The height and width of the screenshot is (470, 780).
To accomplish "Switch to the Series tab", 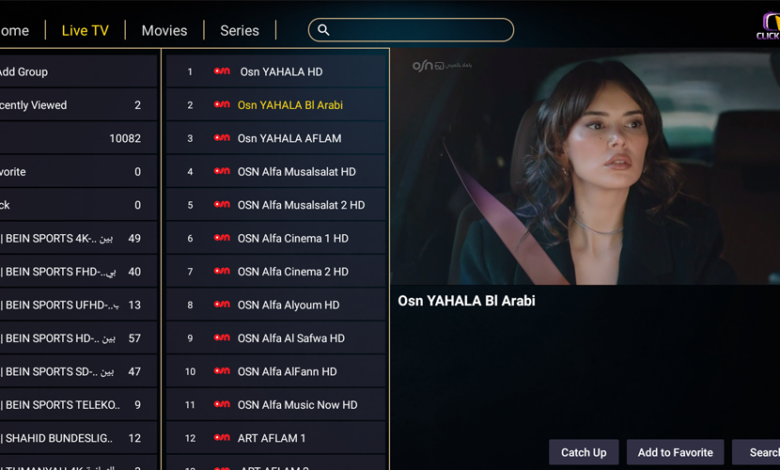I will tap(239, 30).
